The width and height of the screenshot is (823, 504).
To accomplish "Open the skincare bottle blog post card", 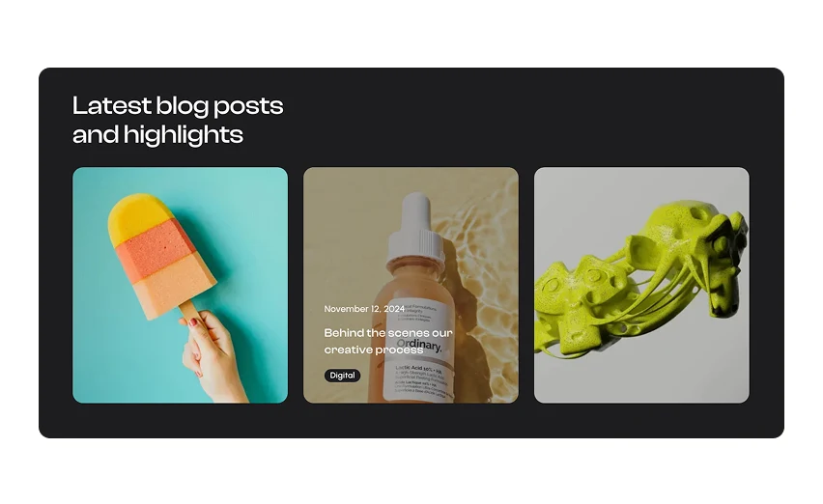I will point(411,285).
